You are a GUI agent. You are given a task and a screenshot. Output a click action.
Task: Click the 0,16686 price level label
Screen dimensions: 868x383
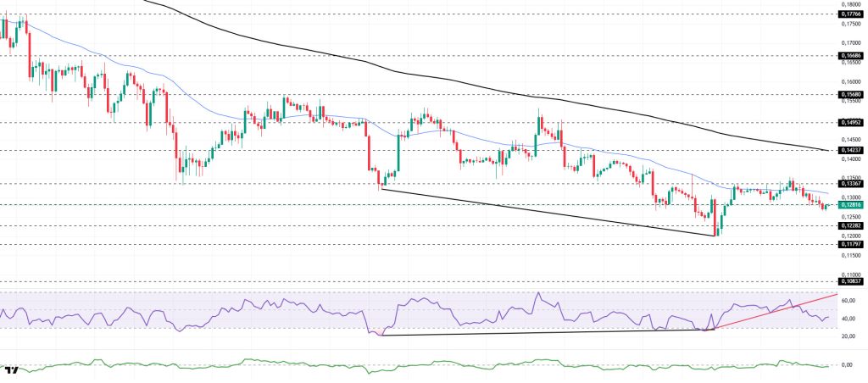click(x=852, y=56)
